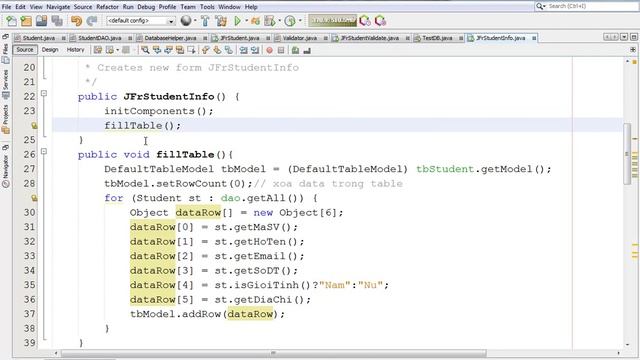Switch to the History view
The width and height of the screenshot is (640, 360).
click(76, 50)
